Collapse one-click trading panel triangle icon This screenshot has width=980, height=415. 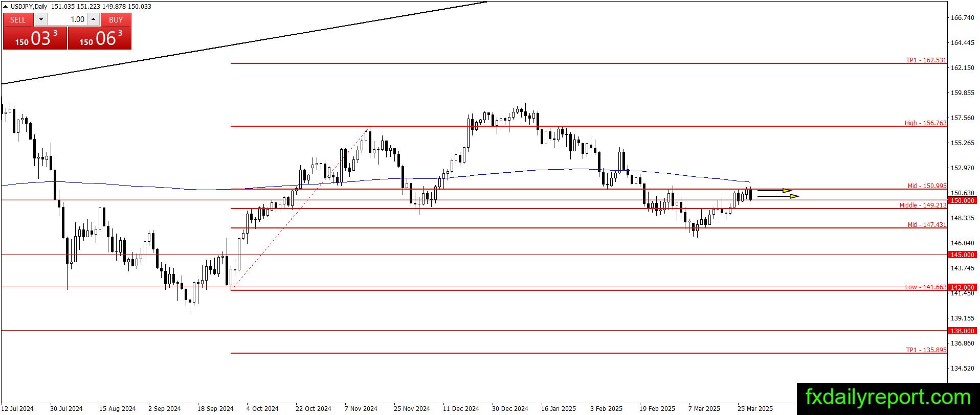click(x=5, y=7)
